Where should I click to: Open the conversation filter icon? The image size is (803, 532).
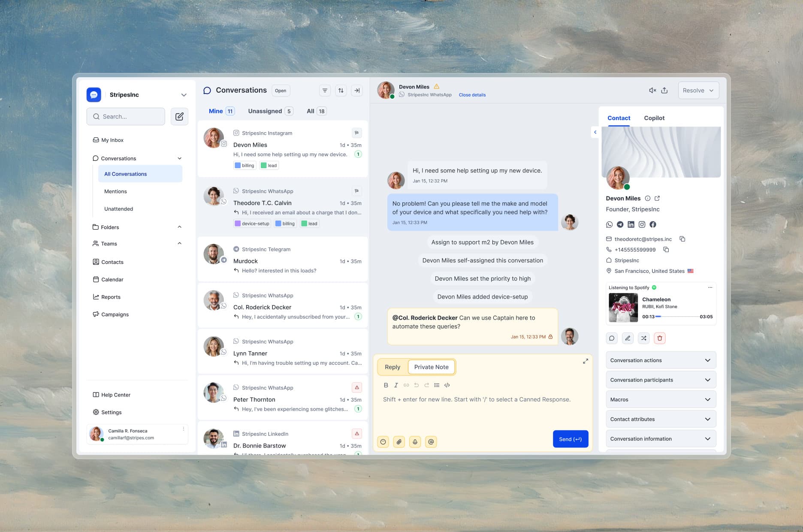click(x=325, y=91)
